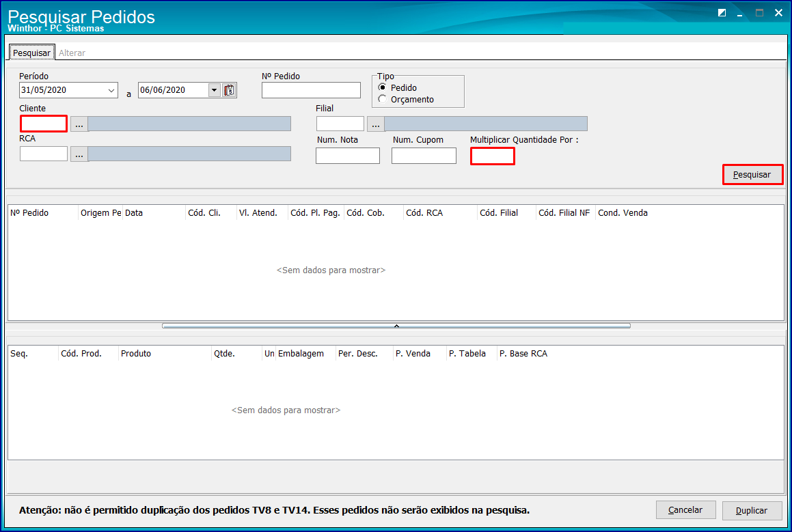Click the Cancelar button

pyautogui.click(x=685, y=509)
